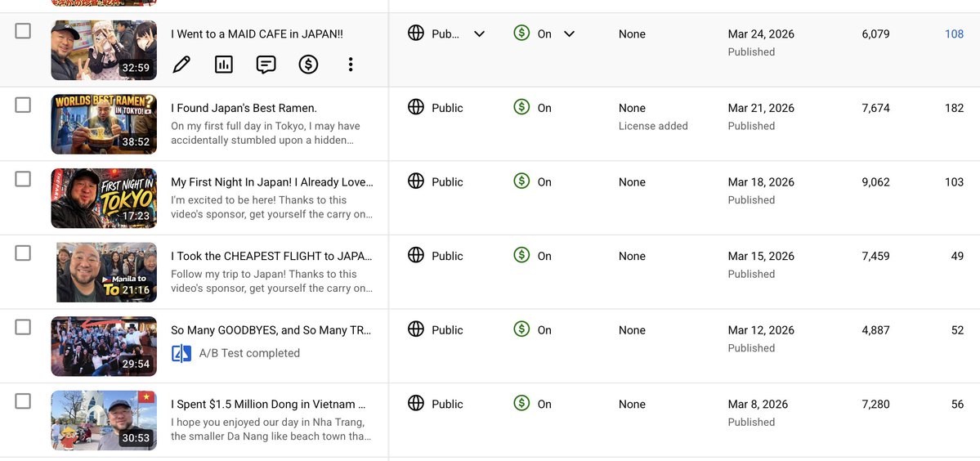Open the title I Found Japan's Best Ramen.
This screenshot has width=980, height=461.
[244, 108]
